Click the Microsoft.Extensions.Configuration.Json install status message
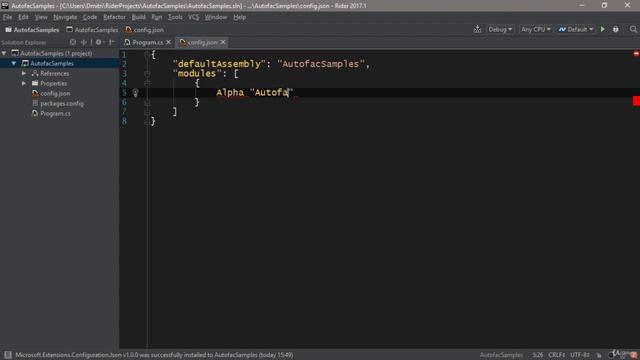Screen dimensions: 640x360 (x=154, y=355)
